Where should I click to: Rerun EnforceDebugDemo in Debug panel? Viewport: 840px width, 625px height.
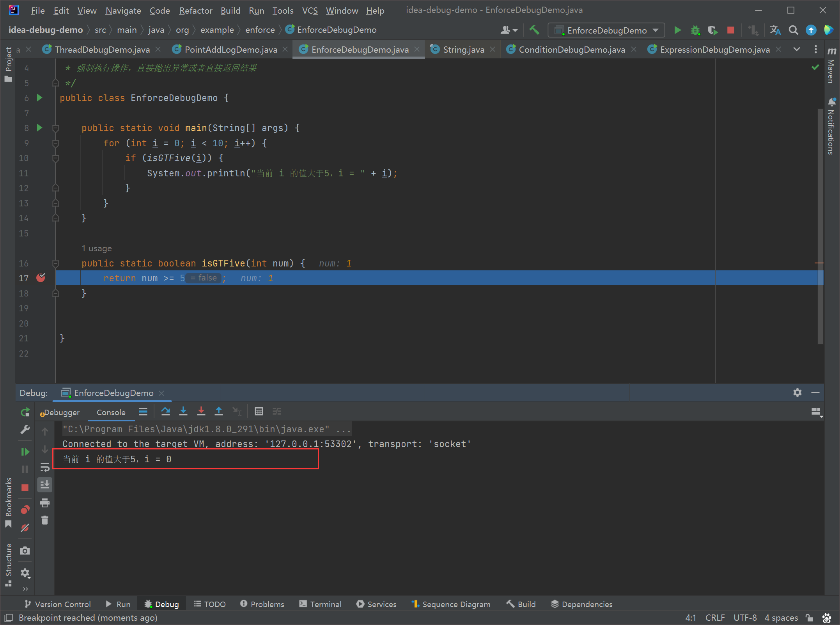tap(25, 412)
